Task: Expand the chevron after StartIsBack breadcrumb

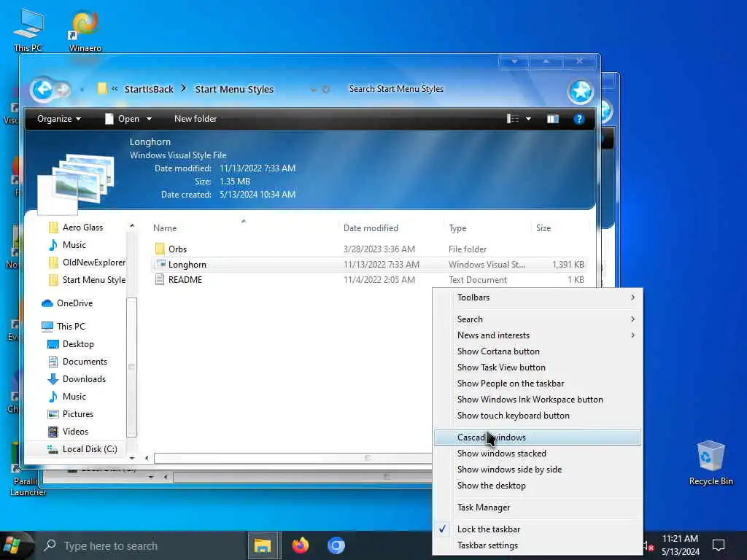Action: pos(183,88)
